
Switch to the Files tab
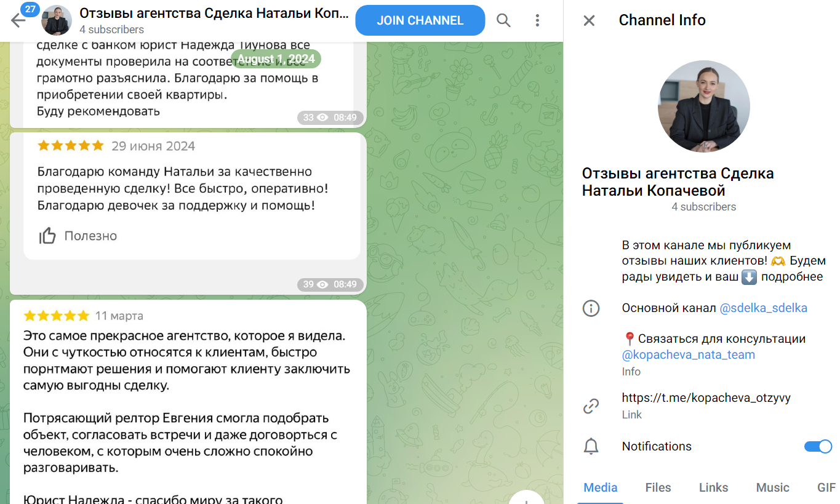658,487
